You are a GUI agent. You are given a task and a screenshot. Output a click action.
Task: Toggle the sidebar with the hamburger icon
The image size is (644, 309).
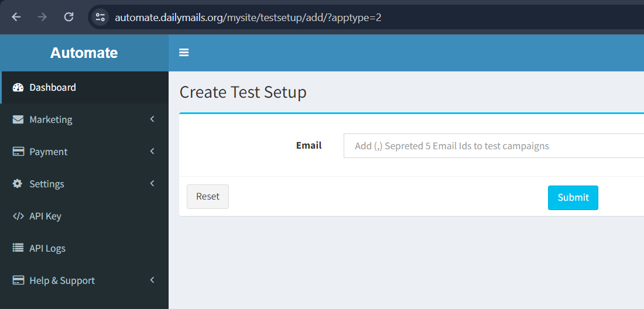pyautogui.click(x=184, y=53)
